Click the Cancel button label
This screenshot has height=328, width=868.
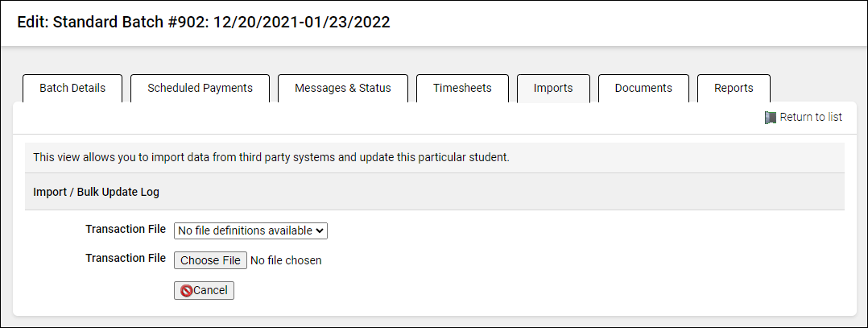[209, 290]
